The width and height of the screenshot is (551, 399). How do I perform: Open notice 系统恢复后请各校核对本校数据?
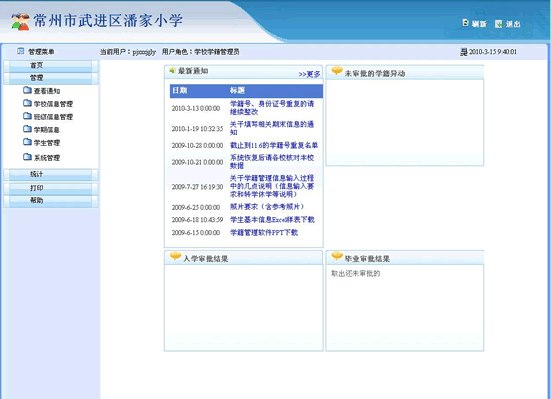(x=272, y=162)
